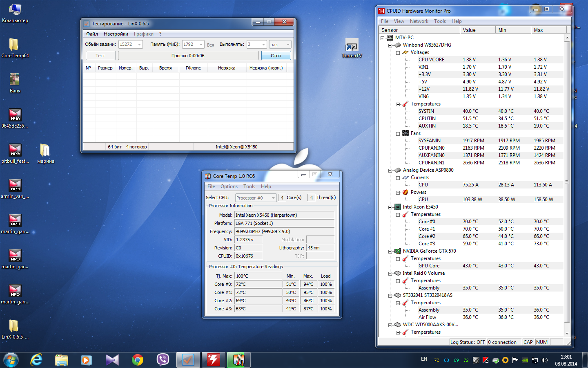Open the Windows Start menu

coord(11,360)
